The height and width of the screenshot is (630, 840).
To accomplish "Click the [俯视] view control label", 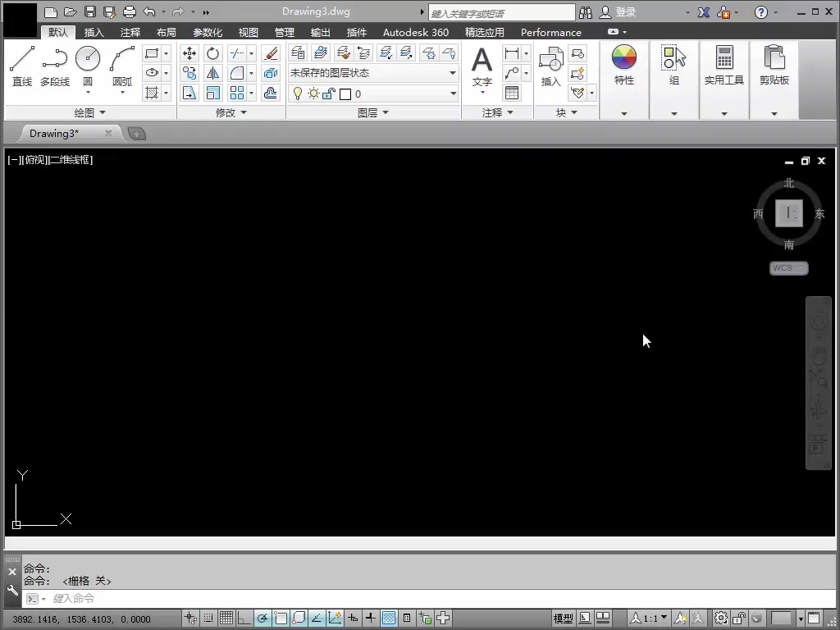I will pyautogui.click(x=34, y=160).
